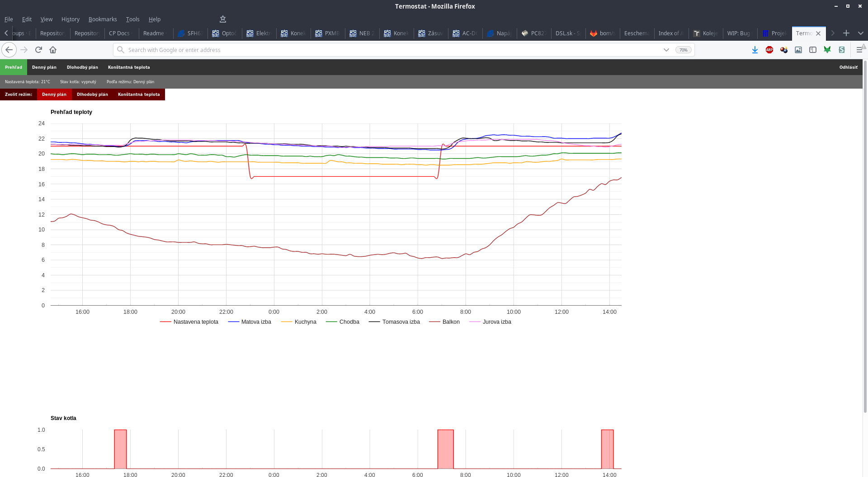Open the Firefox hamburger menu
The height and width of the screenshot is (477, 868).
(x=859, y=50)
